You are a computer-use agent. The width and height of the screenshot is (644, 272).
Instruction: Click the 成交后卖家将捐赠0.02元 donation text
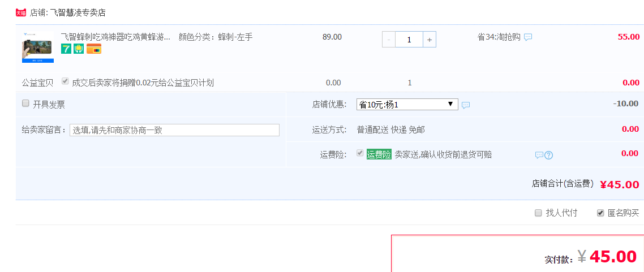(143, 83)
